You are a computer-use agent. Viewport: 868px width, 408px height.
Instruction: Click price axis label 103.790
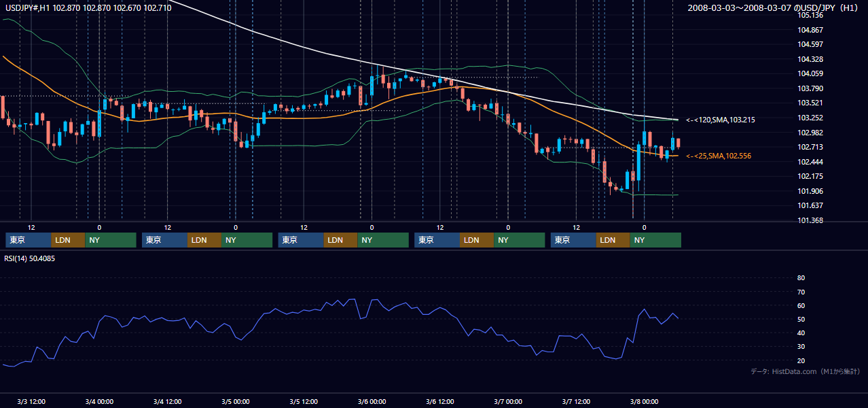tap(810, 88)
